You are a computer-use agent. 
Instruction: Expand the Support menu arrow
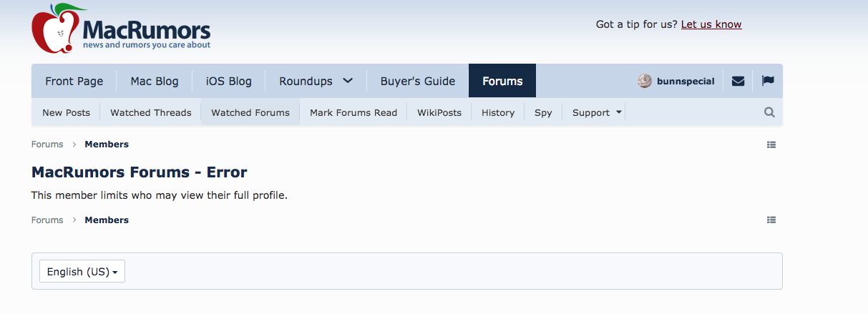click(619, 112)
